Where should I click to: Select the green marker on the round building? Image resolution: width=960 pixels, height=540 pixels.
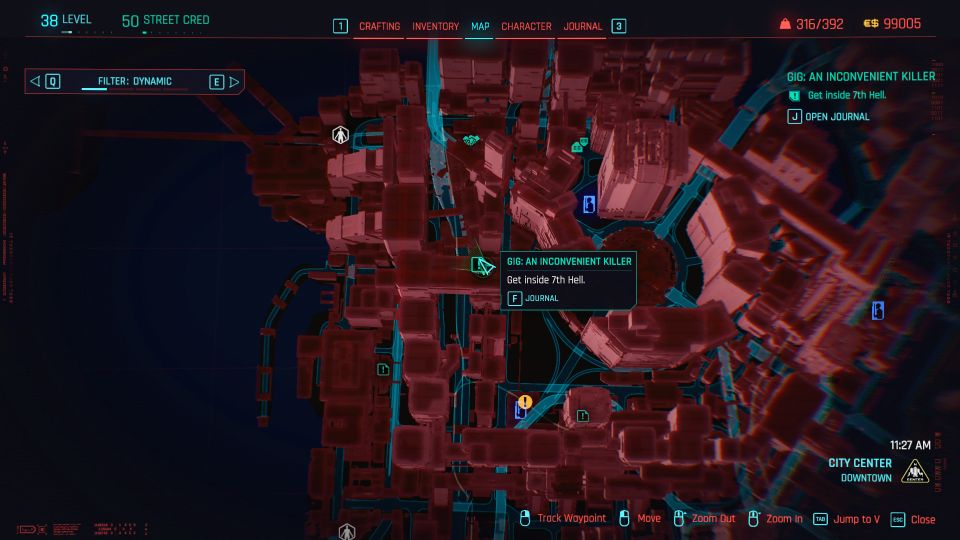(x=583, y=416)
